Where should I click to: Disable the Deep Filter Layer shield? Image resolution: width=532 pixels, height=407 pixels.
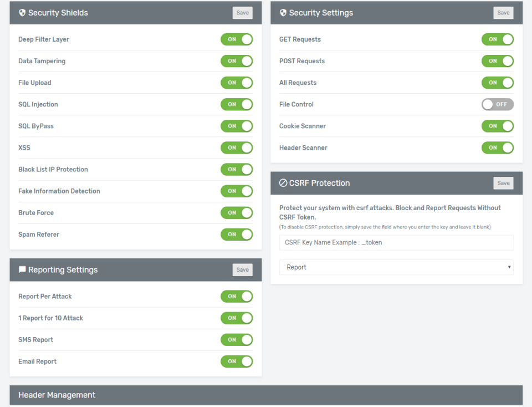237,39
